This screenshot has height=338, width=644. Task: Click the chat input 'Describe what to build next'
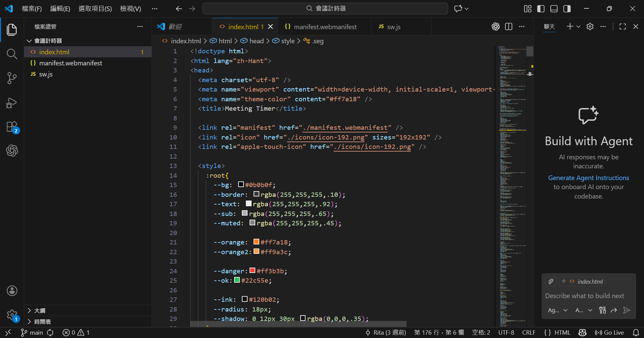pos(584,296)
